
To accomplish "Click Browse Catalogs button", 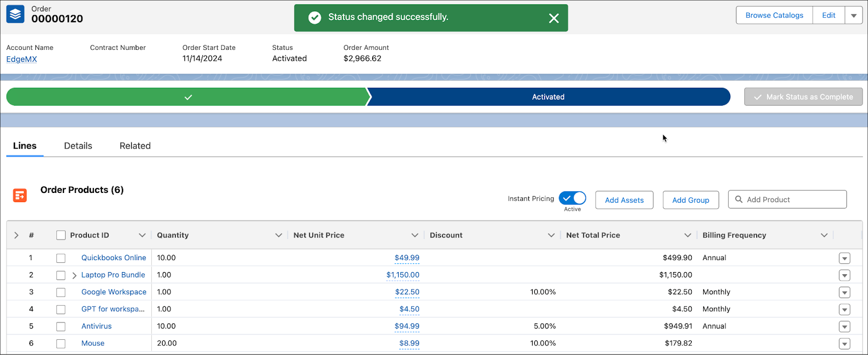I will [774, 16].
